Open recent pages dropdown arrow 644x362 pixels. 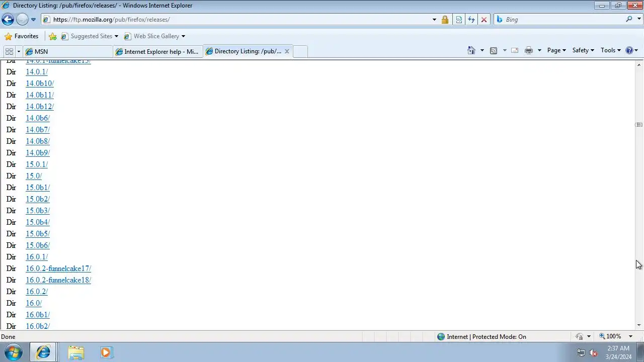(x=33, y=20)
